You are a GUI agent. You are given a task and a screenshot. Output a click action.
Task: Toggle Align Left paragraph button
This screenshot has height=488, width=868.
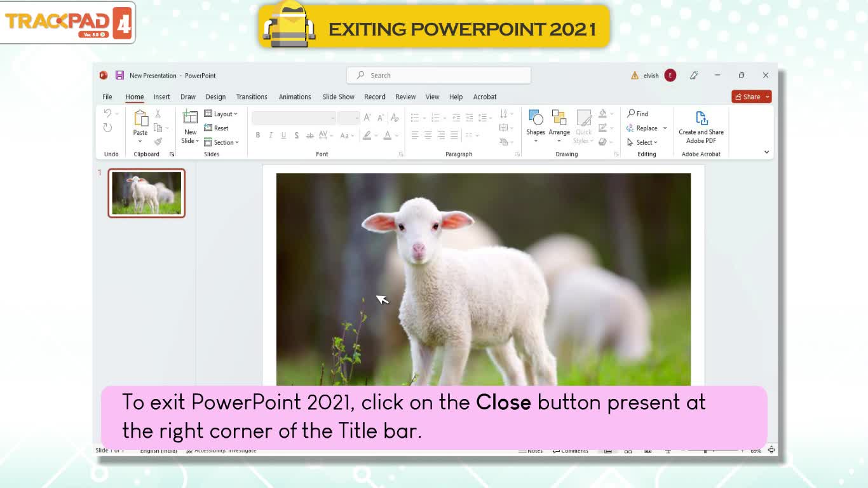point(415,135)
